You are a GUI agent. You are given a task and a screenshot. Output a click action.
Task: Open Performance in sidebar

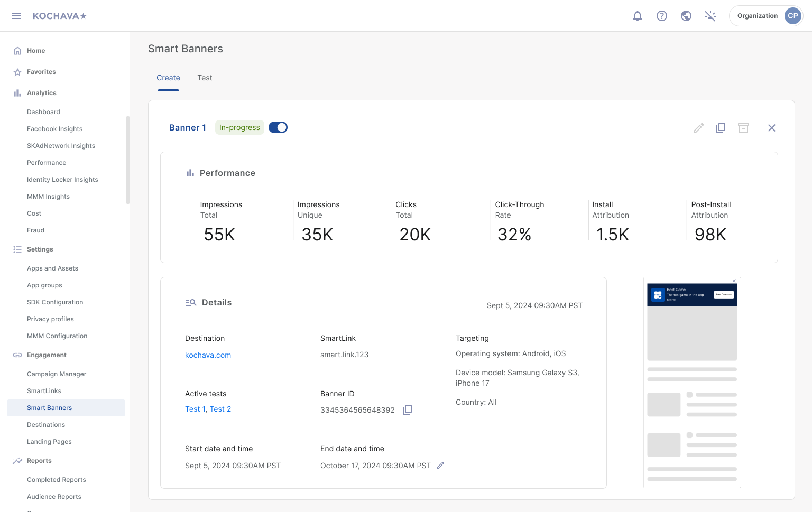coord(47,163)
